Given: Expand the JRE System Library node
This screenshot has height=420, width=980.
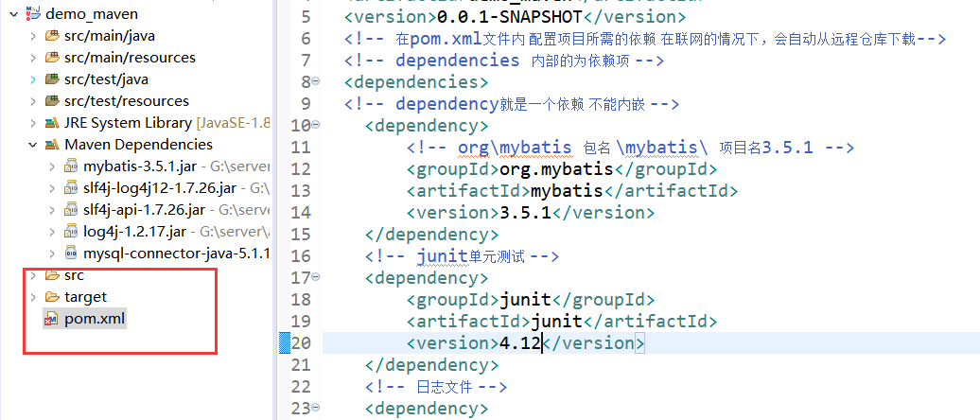Looking at the screenshot, I should point(32,123).
